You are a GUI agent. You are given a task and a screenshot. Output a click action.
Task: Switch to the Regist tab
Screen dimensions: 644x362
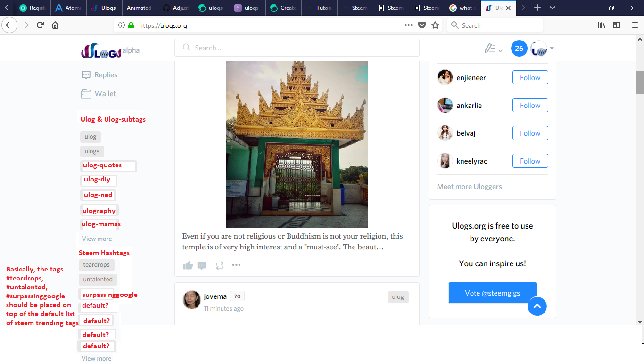click(x=33, y=8)
